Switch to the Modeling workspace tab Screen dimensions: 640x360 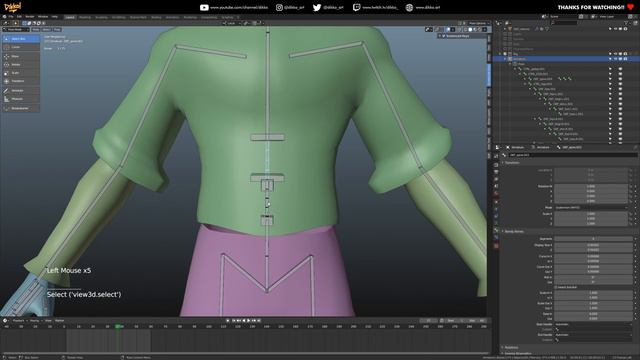[x=84, y=18]
